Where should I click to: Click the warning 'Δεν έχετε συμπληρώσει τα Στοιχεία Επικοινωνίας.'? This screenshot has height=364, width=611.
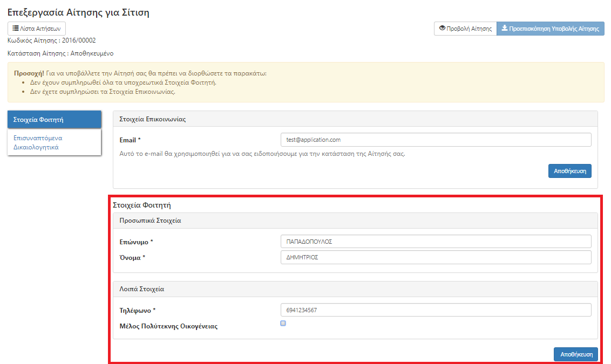103,92
